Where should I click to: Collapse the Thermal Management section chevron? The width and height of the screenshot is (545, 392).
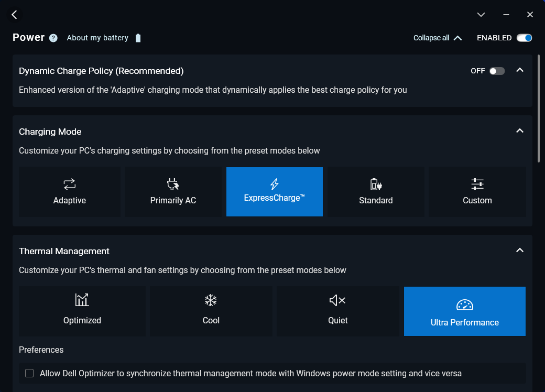[x=520, y=251]
